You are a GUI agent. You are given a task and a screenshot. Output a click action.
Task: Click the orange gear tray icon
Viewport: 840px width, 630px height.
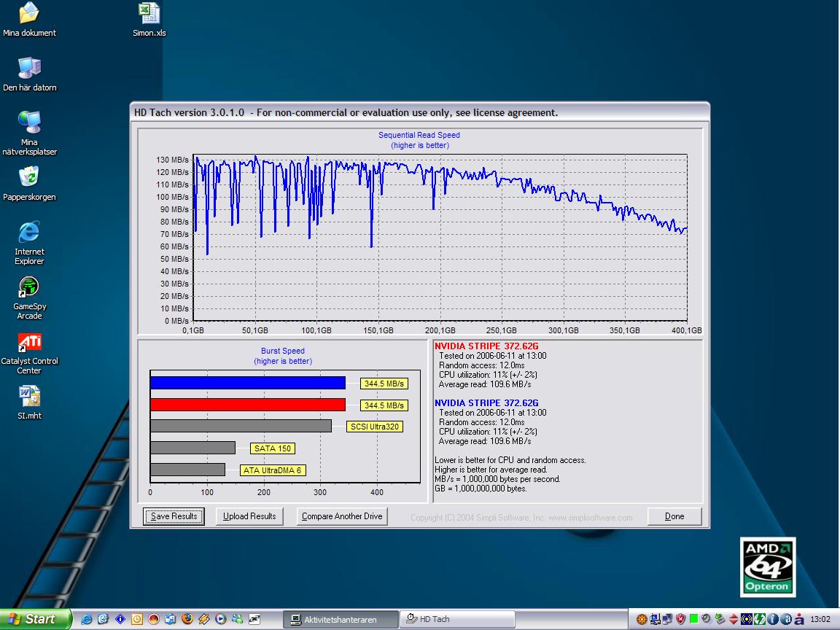[x=642, y=619]
